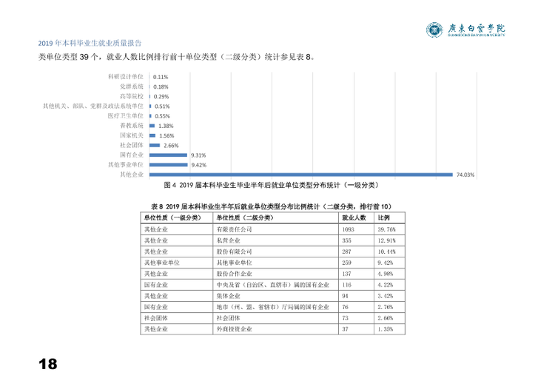
Task: Select the 9.42% 其他事业单位 bar
Action: [169, 165]
